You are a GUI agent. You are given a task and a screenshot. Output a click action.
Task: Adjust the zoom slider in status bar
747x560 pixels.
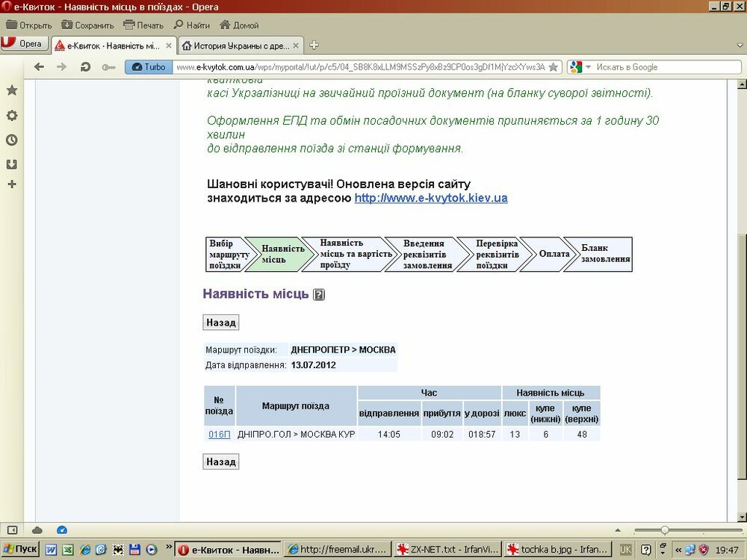tap(664, 530)
